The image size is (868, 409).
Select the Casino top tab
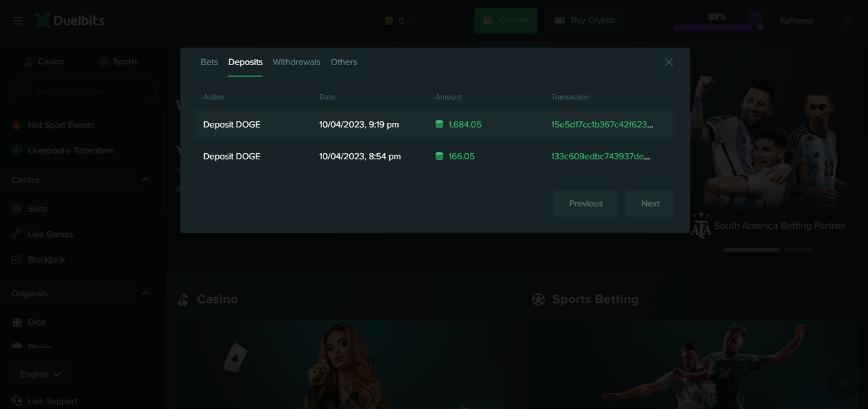pyautogui.click(x=44, y=62)
